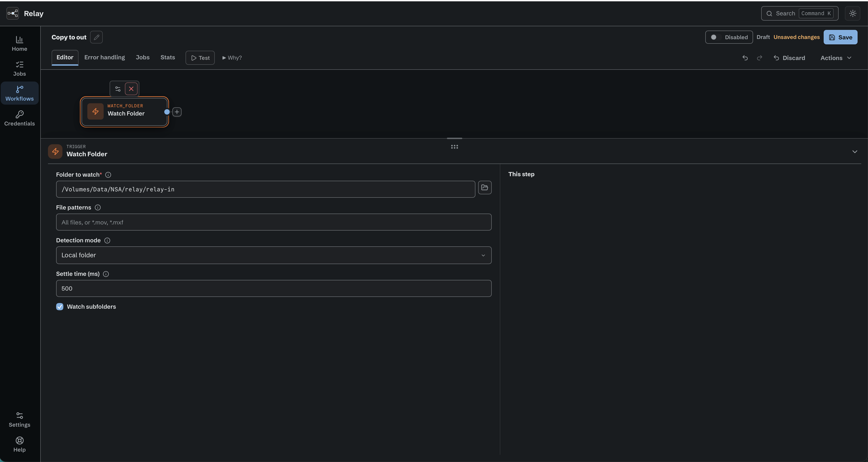Open Home in the sidebar
868x462 pixels.
click(19, 44)
